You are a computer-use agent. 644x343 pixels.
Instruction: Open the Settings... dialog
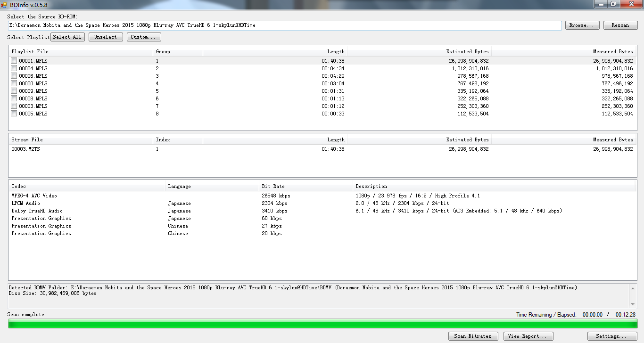612,336
